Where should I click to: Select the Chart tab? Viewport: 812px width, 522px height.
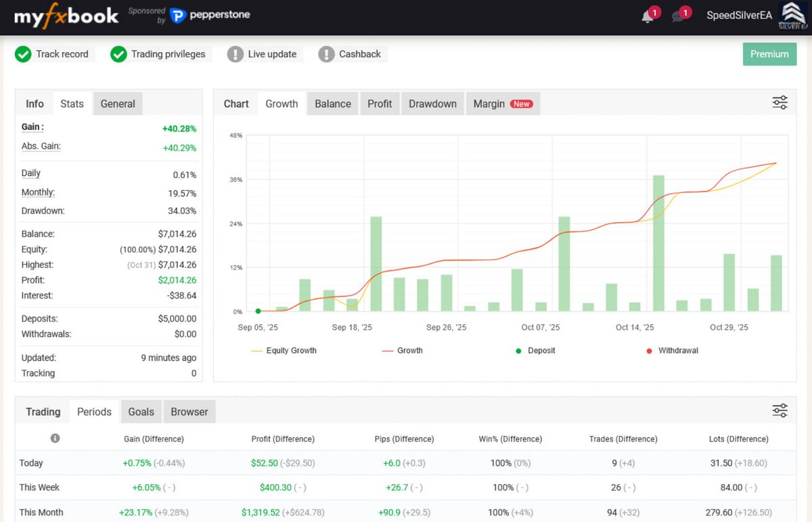[236, 104]
